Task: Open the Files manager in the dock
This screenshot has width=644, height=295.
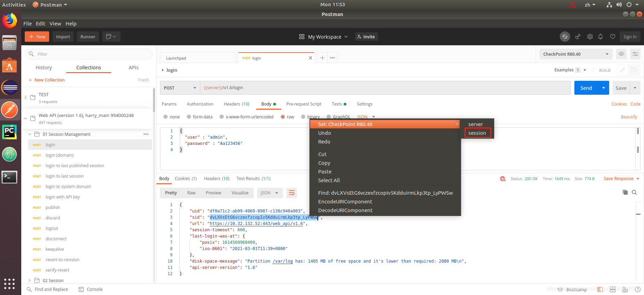Action: pos(9,43)
